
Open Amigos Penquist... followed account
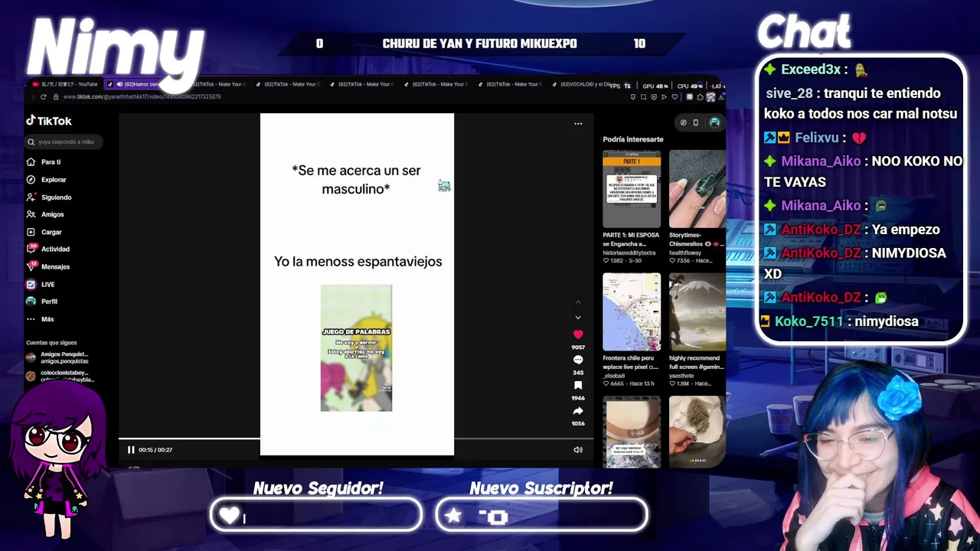[58, 357]
